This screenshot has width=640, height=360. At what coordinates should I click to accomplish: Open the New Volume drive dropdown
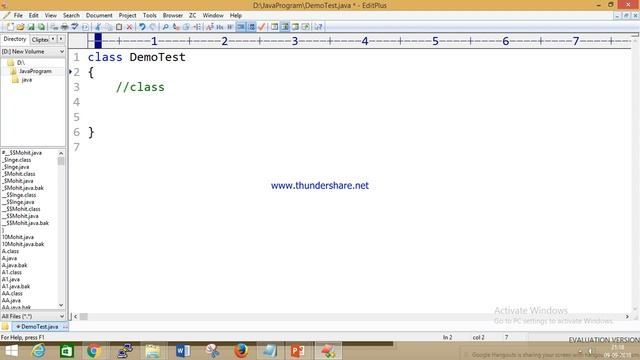[33, 52]
